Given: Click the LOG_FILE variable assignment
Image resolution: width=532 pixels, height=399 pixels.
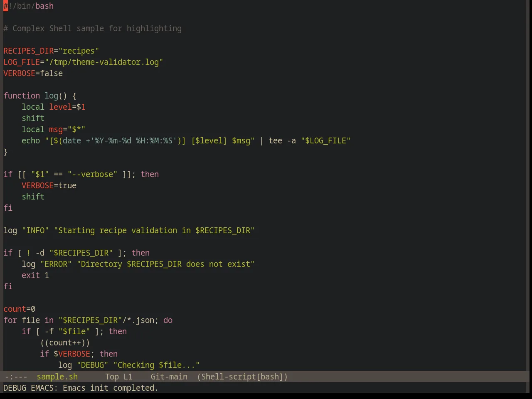Looking at the screenshot, I should click(83, 62).
